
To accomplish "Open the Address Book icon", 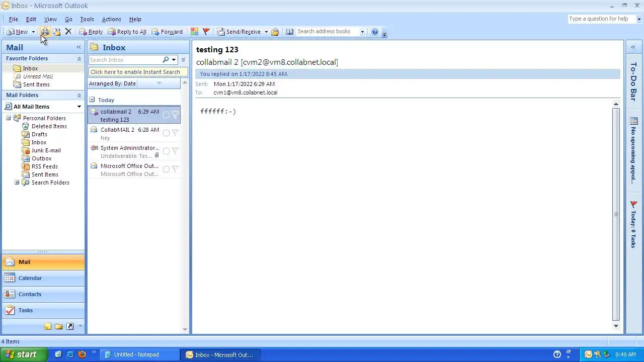I will coord(290,32).
